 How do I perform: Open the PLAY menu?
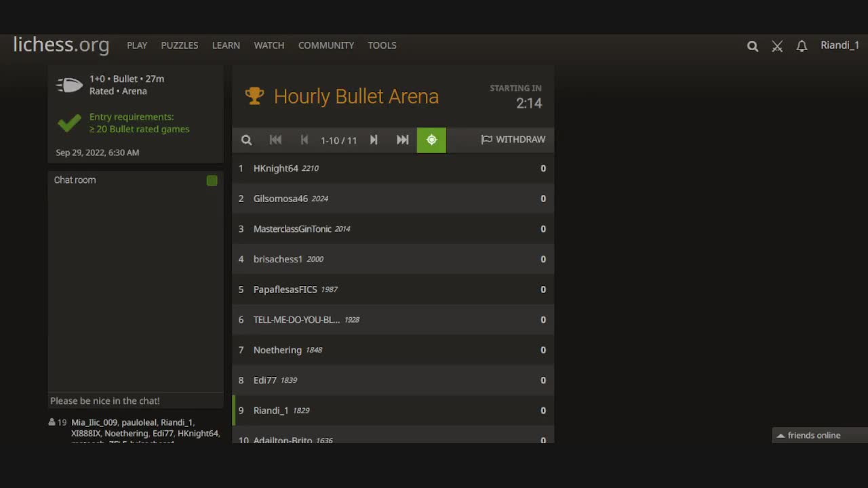pyautogui.click(x=137, y=45)
